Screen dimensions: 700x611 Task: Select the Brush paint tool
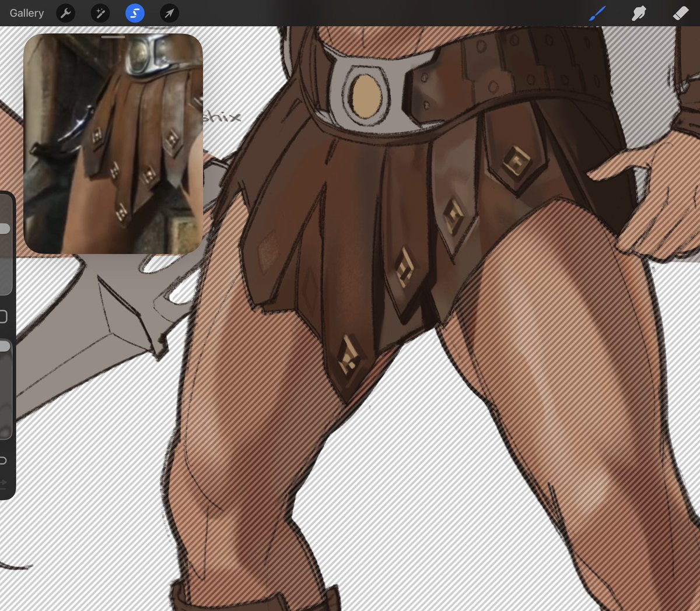[x=597, y=13]
